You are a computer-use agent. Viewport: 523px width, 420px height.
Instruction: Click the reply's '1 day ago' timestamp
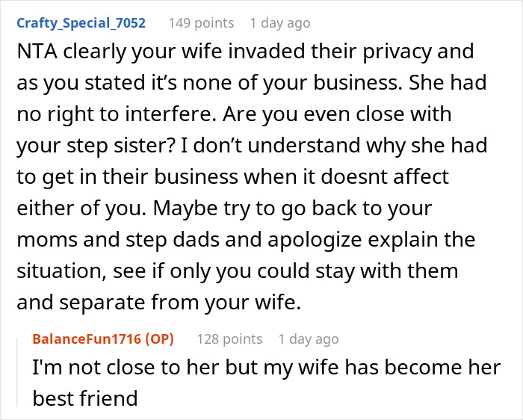pyautogui.click(x=308, y=339)
